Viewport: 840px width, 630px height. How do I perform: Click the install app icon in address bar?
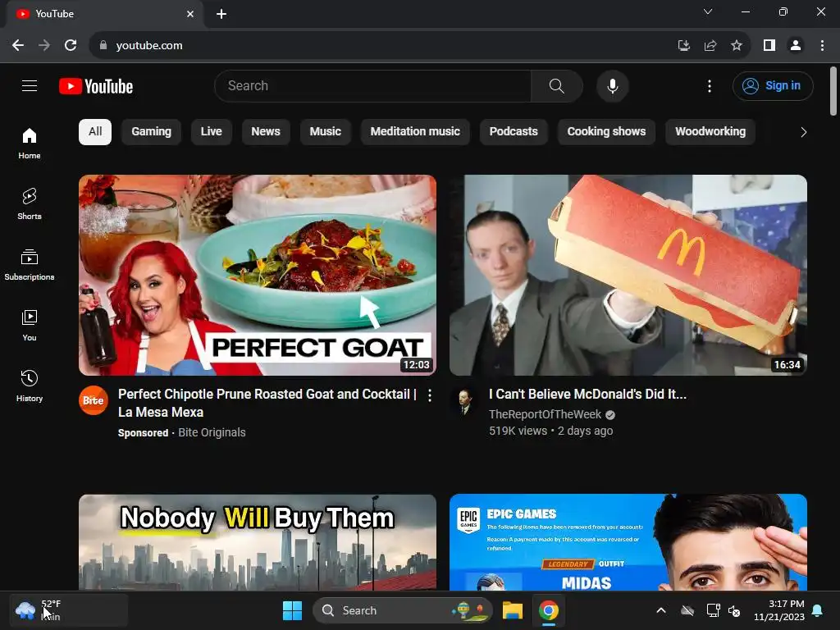click(683, 46)
